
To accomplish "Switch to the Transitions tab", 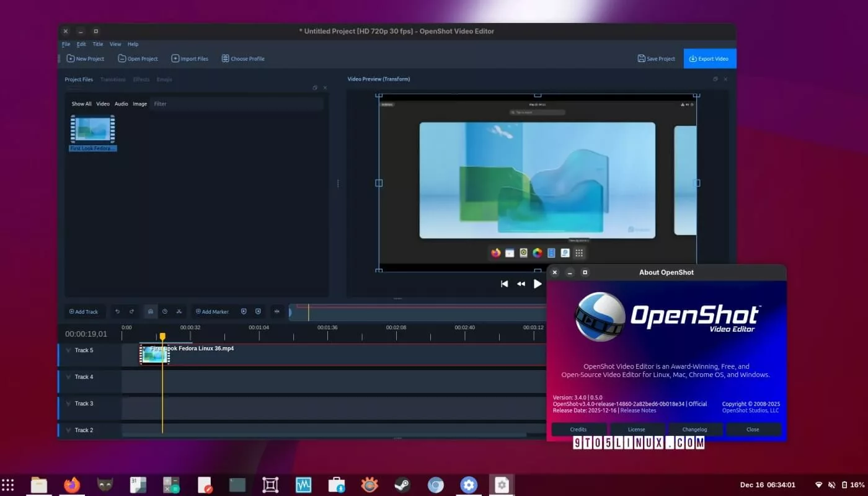I will click(113, 79).
